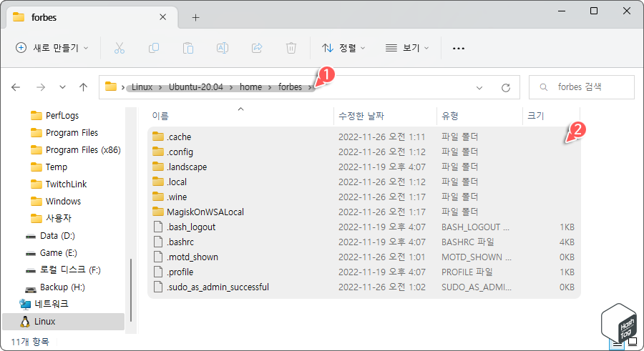This screenshot has height=351, width=644.
Task: Go back with the left arrow
Action: pyautogui.click(x=16, y=87)
